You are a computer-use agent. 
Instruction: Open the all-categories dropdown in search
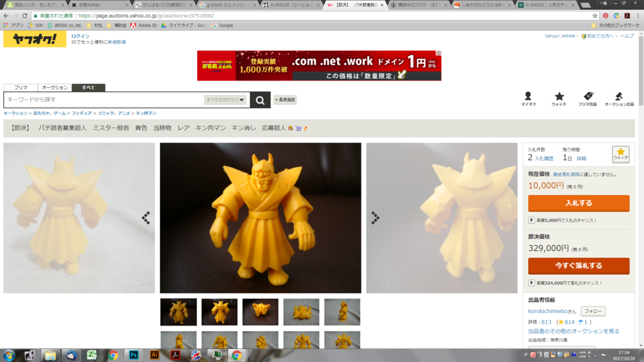[x=225, y=100]
